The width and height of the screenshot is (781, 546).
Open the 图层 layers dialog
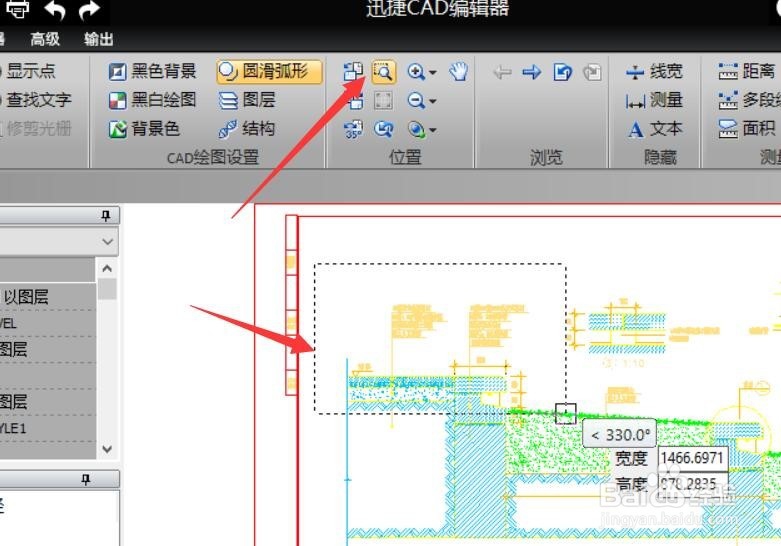tap(247, 100)
